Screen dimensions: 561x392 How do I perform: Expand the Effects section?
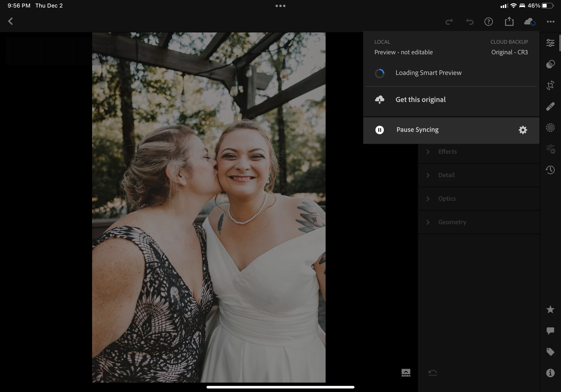pos(447,152)
